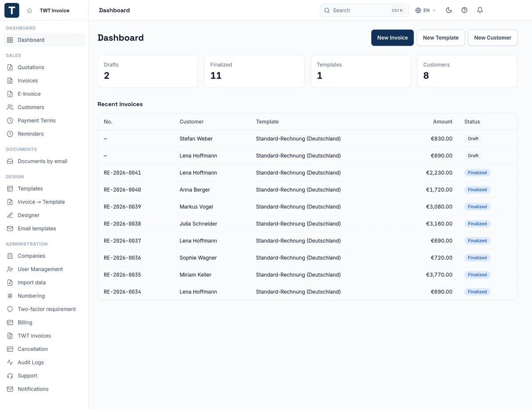Open Cancellation menu item

click(x=44, y=349)
